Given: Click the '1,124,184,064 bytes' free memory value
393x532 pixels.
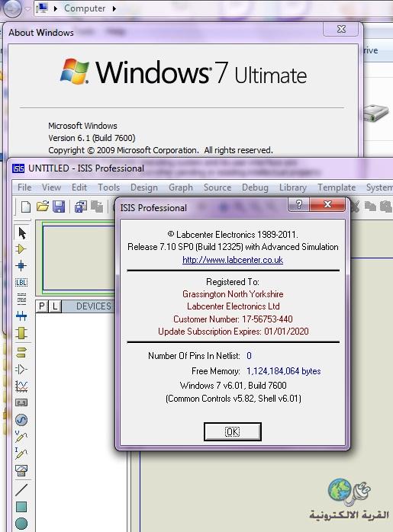Looking at the screenshot, I should [284, 371].
